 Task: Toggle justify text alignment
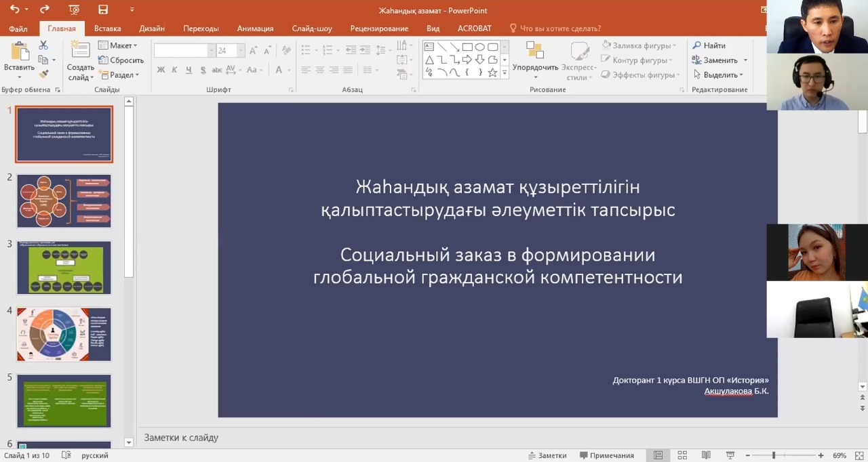[x=348, y=70]
